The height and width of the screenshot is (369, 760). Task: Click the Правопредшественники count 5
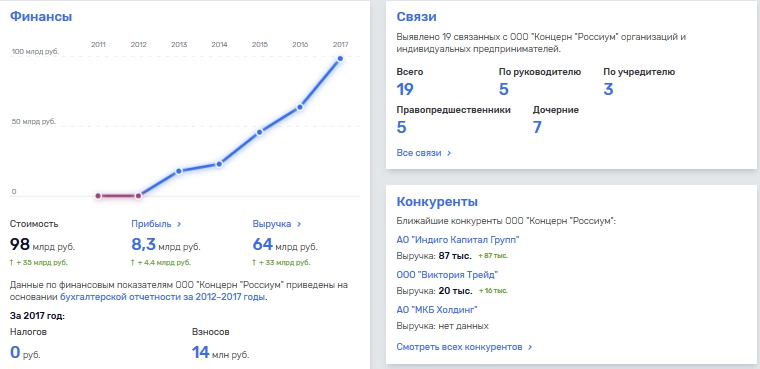[x=401, y=128]
